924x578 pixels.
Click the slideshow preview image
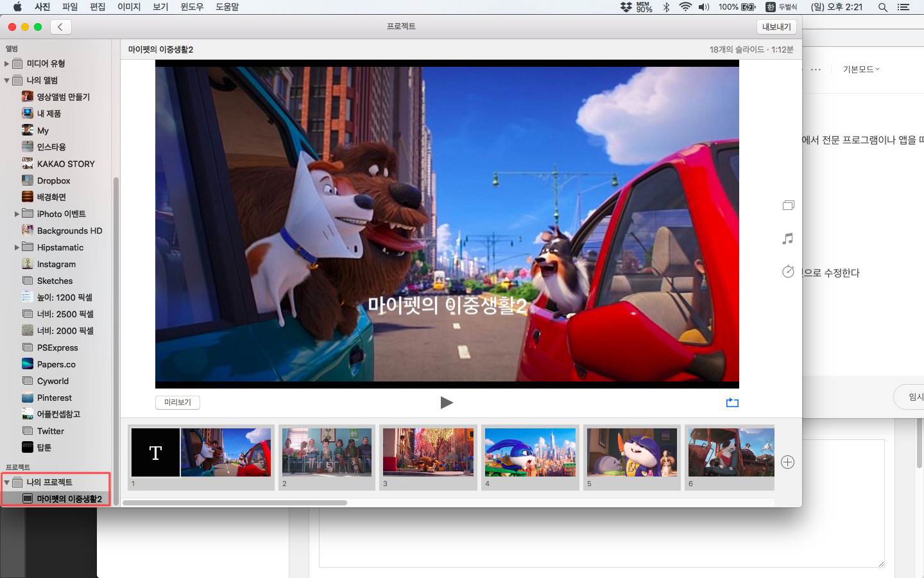[447, 224]
